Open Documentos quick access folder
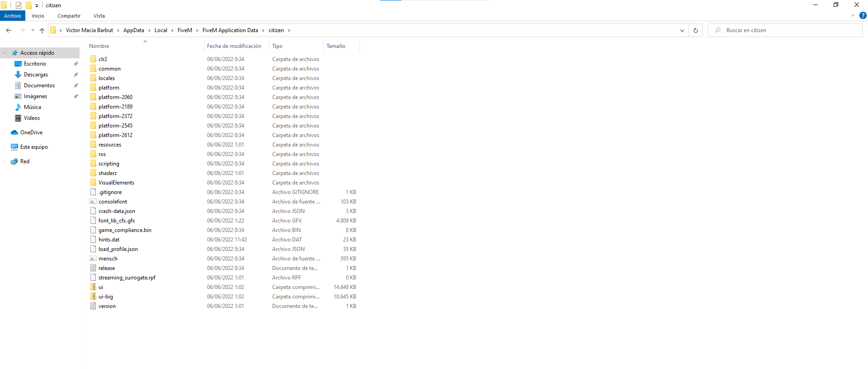This screenshot has width=868, height=369. (39, 85)
